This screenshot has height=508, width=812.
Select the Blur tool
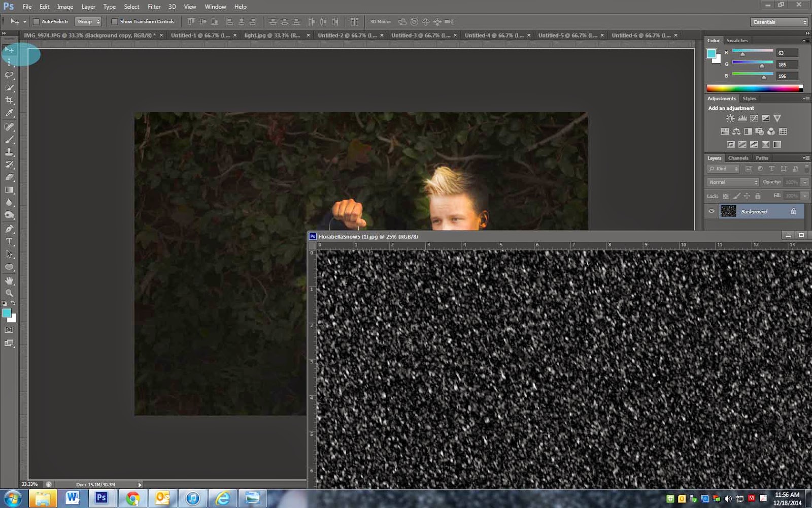click(9, 203)
